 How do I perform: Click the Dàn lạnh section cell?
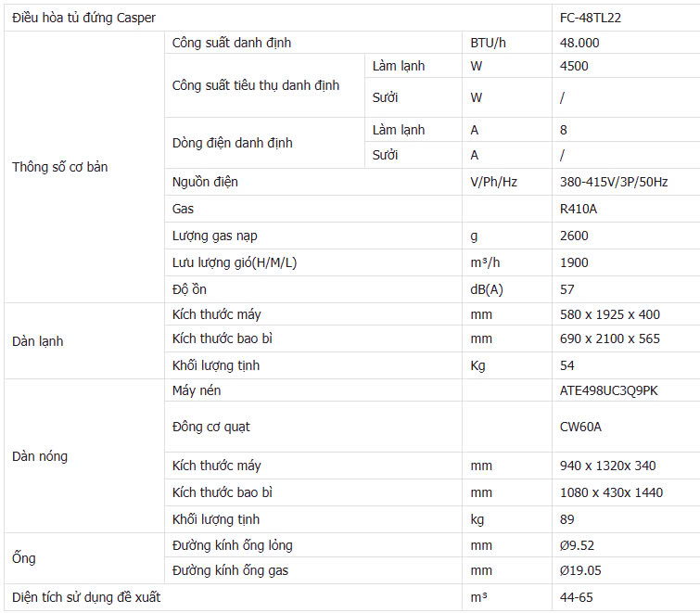84,341
